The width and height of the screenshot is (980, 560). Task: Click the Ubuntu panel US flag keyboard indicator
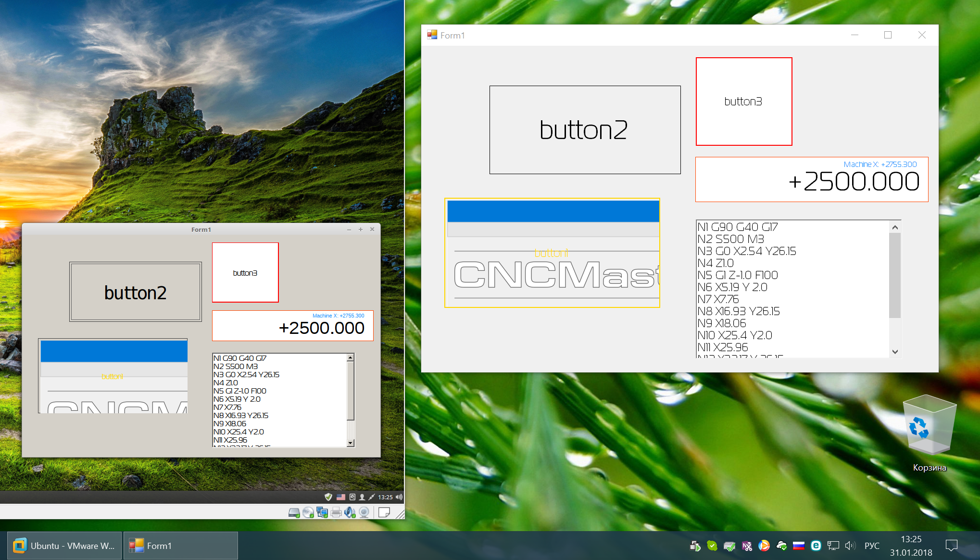[x=341, y=497]
